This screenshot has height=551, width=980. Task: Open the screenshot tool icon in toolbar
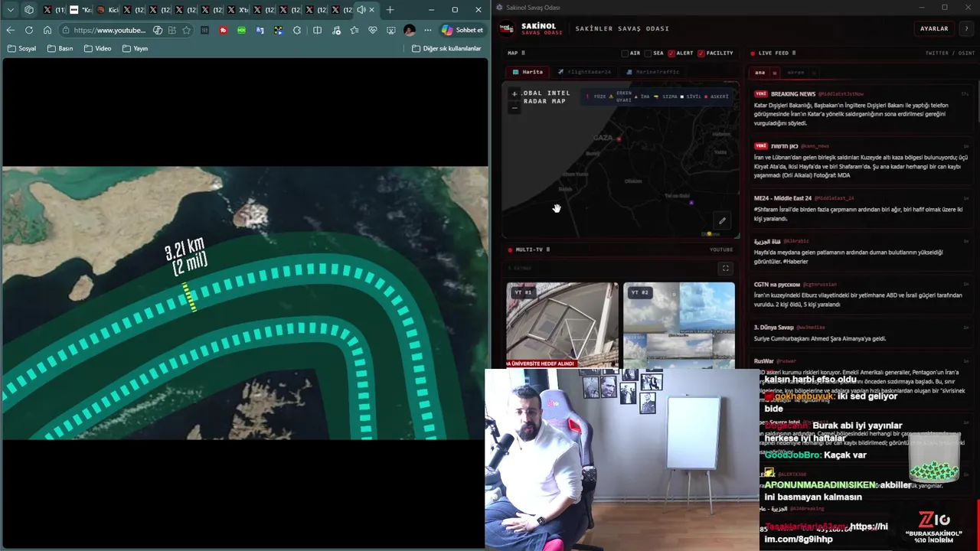coord(391,30)
